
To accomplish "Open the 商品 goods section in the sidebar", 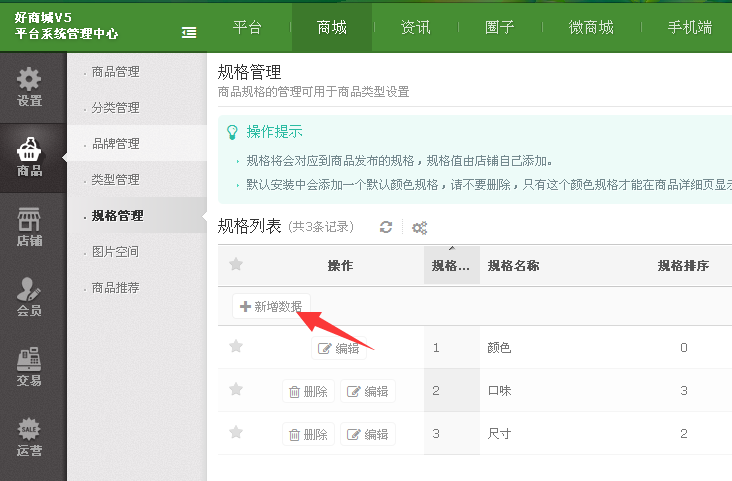I will (29, 157).
